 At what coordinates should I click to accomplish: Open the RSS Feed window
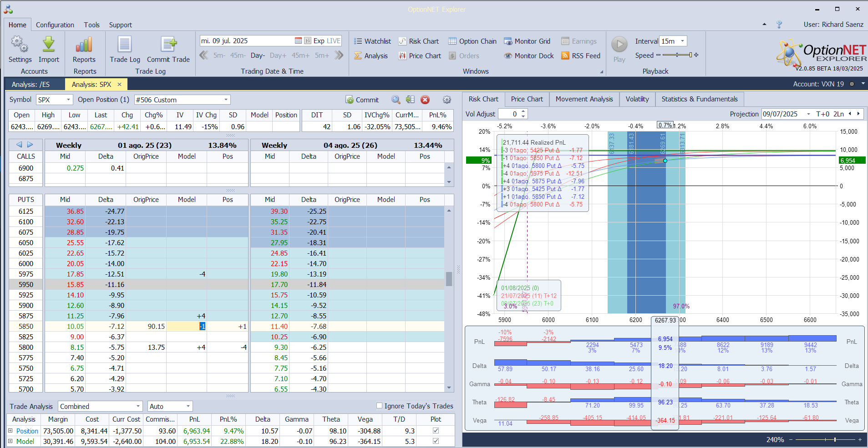(581, 56)
